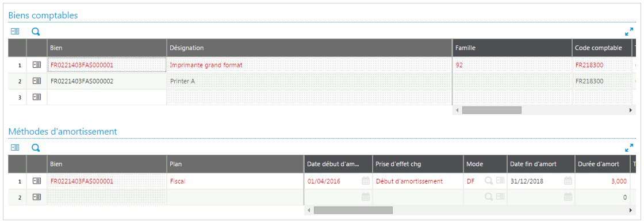Click Bien column header in Biens comptables
The width and height of the screenshot is (644, 222).
click(107, 48)
